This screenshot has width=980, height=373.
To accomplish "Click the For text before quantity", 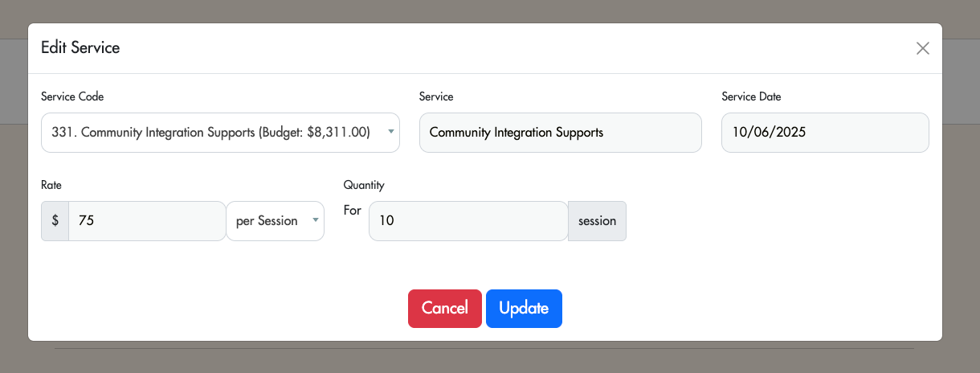I will pyautogui.click(x=353, y=211).
